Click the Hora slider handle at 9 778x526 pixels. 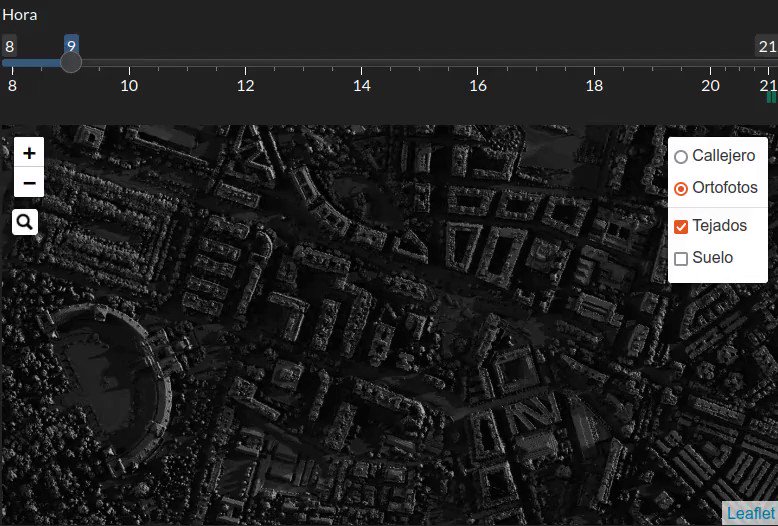71,63
